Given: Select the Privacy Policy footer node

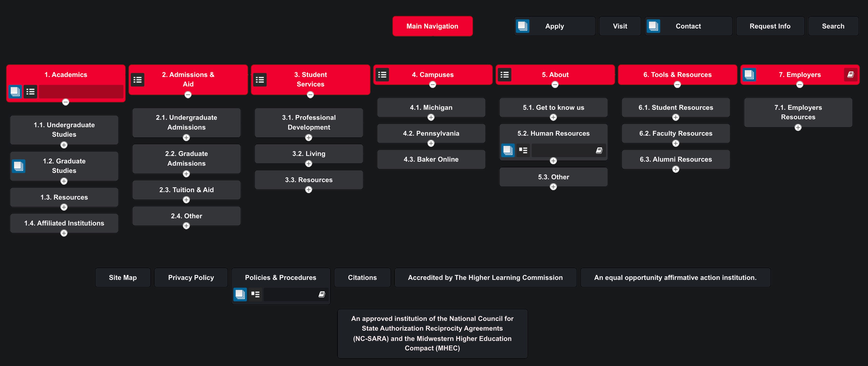Looking at the screenshot, I should tap(191, 277).
